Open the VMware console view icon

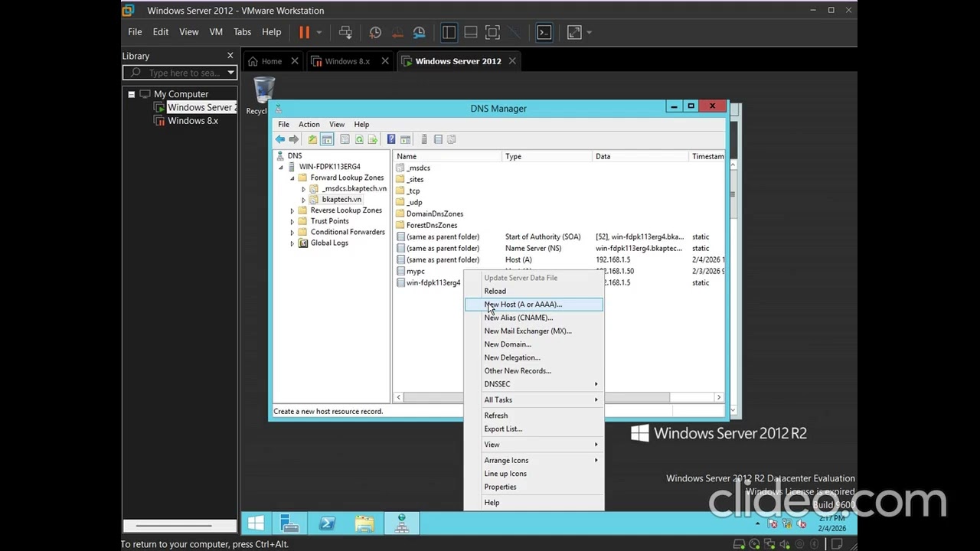[x=544, y=32]
